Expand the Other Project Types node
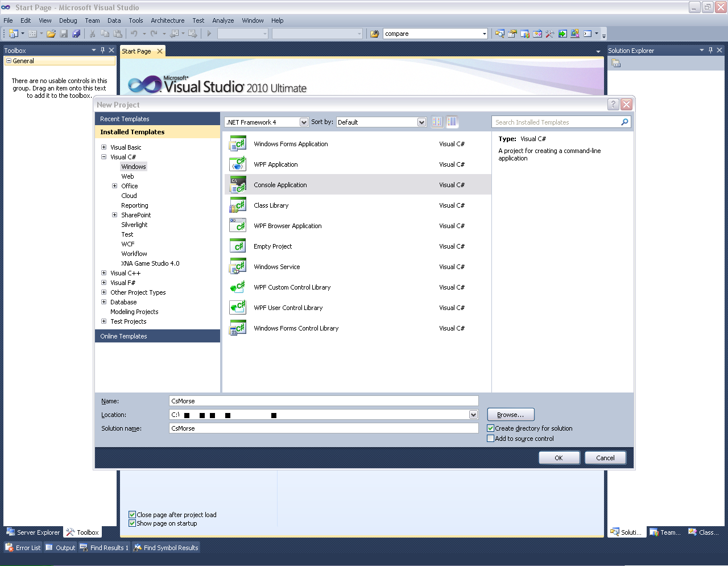This screenshot has height=566, width=728. pyautogui.click(x=104, y=292)
